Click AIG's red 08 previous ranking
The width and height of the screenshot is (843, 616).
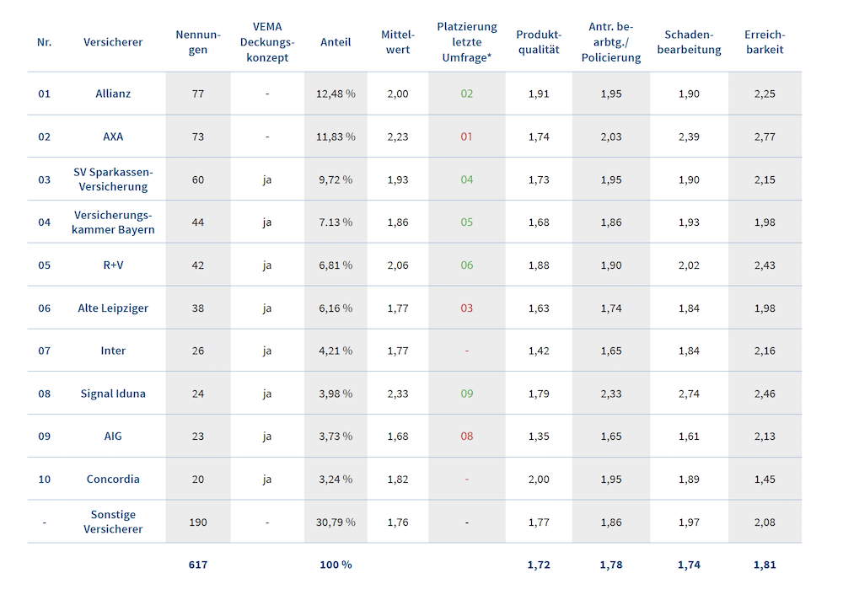coord(467,437)
